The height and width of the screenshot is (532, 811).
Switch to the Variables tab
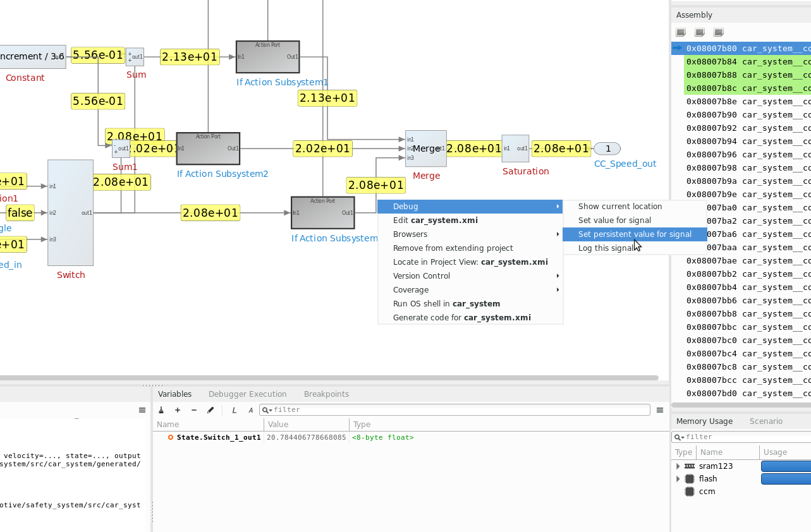(x=174, y=394)
